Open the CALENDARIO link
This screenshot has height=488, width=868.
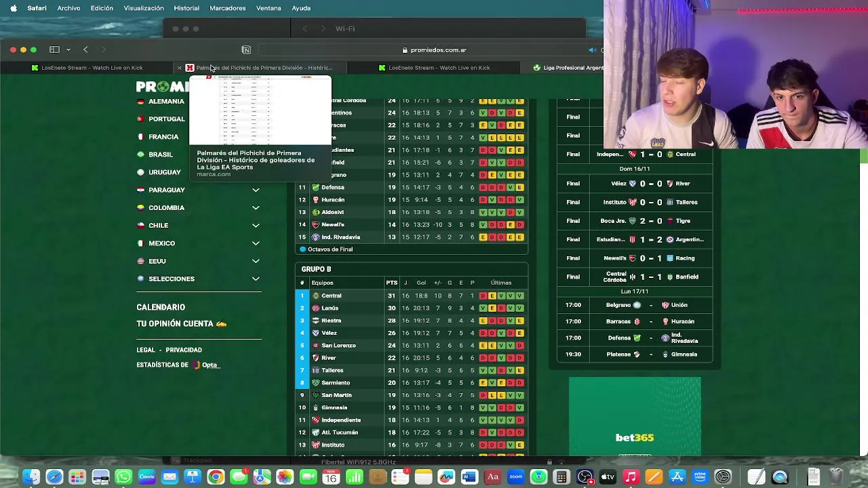click(x=161, y=307)
